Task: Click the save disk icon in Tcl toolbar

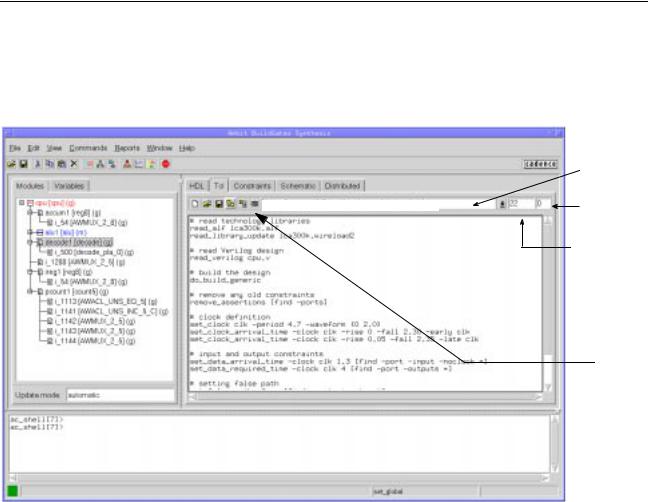Action: (219, 204)
